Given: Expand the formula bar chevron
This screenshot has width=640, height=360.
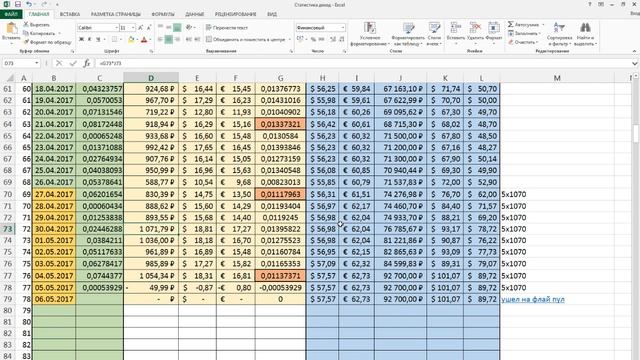Looking at the screenshot, I should coord(634,63).
